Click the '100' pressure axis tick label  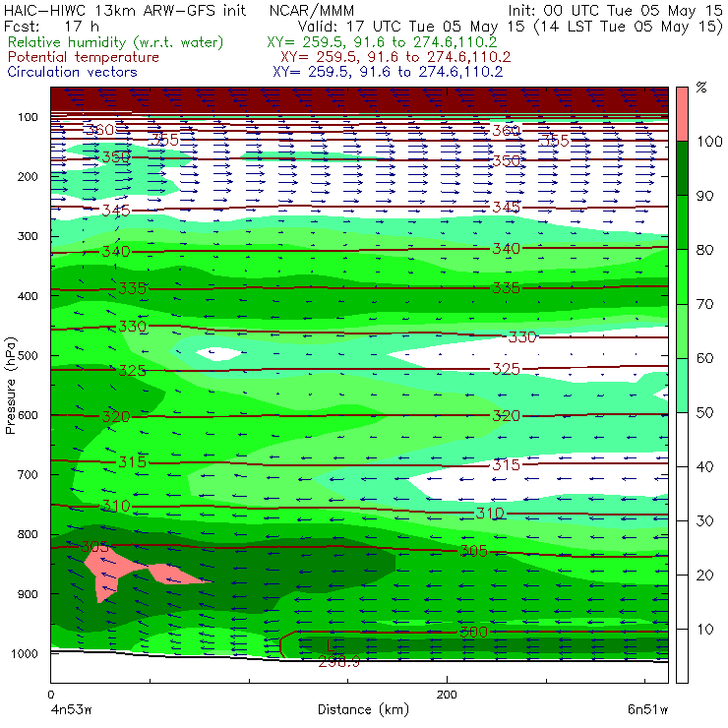click(28, 117)
